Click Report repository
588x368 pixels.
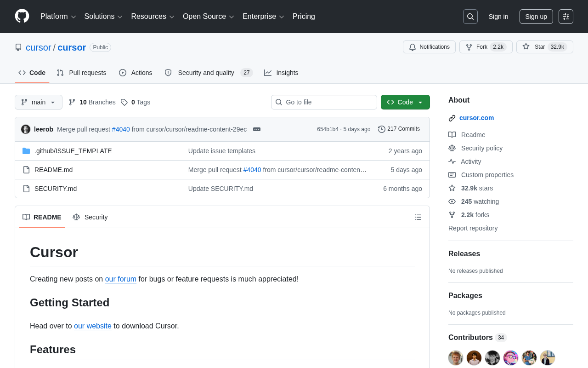click(473, 228)
